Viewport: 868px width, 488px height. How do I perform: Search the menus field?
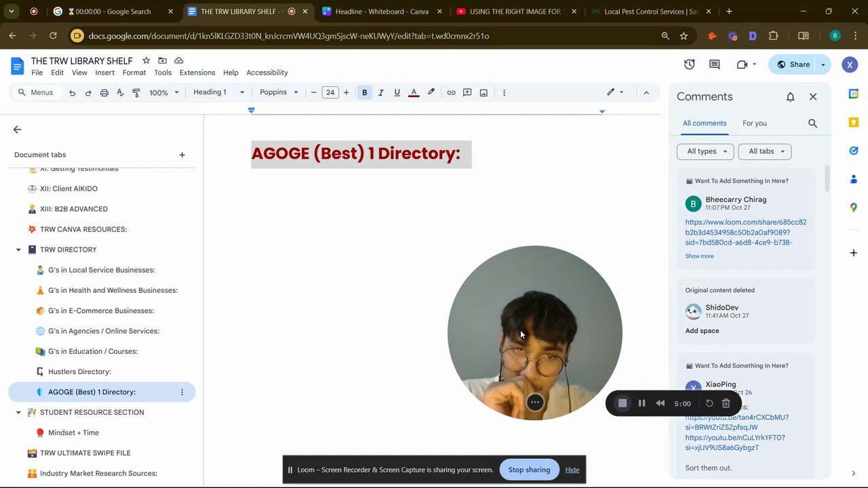tap(36, 93)
